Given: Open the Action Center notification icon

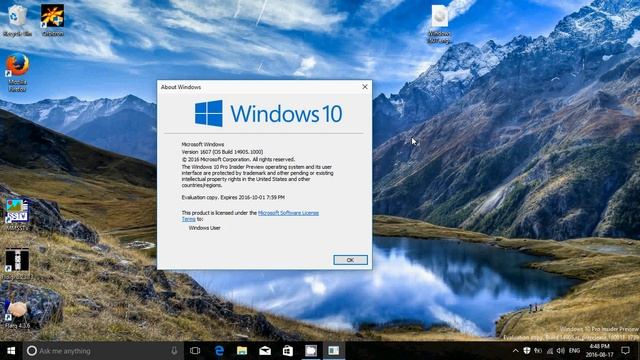Looking at the screenshot, I should [x=625, y=351].
